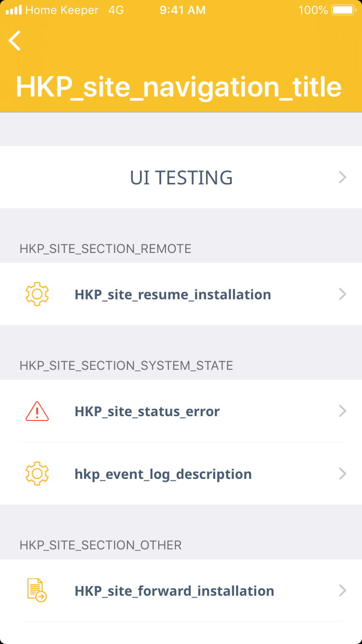Select UI TESTING site name

pyautogui.click(x=181, y=178)
